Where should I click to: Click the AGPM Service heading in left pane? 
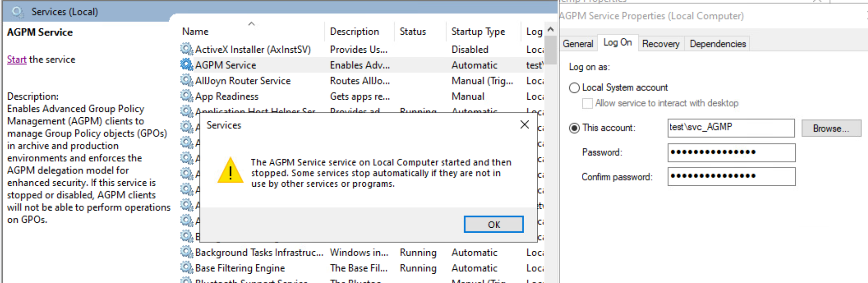(x=40, y=32)
